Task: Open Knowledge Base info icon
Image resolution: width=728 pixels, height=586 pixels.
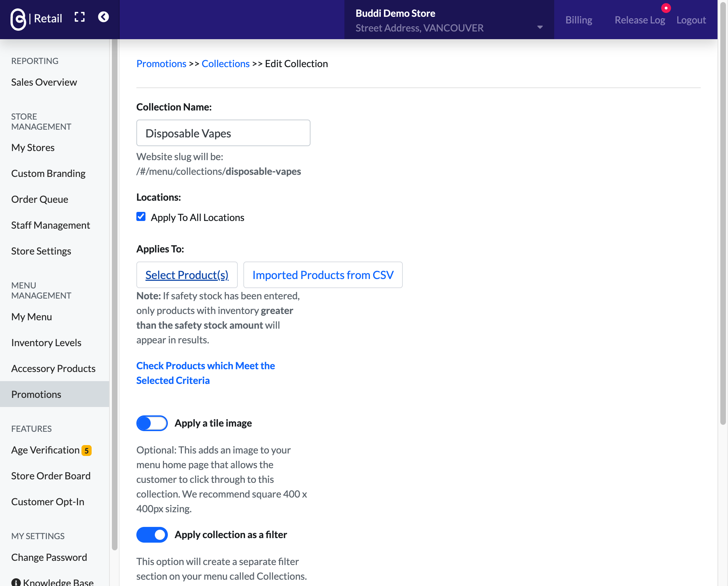Action: click(x=16, y=582)
